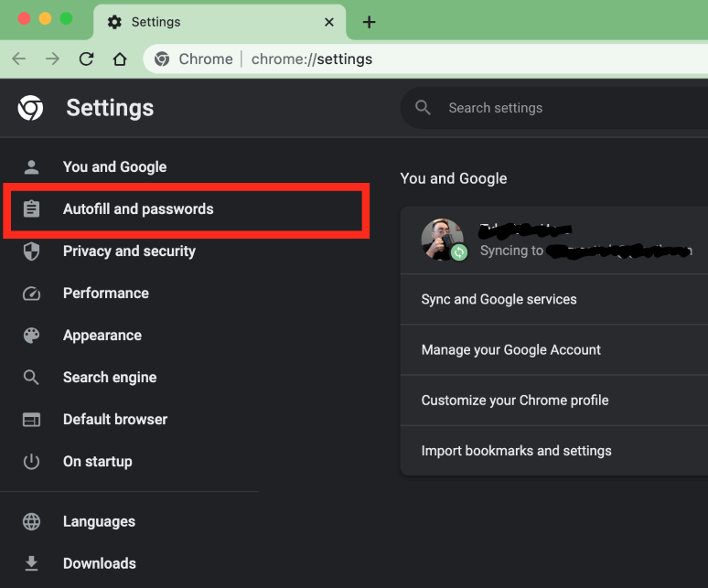Viewport: 708px width, 588px height.
Task: Open Sync and Google services
Action: click(554, 299)
